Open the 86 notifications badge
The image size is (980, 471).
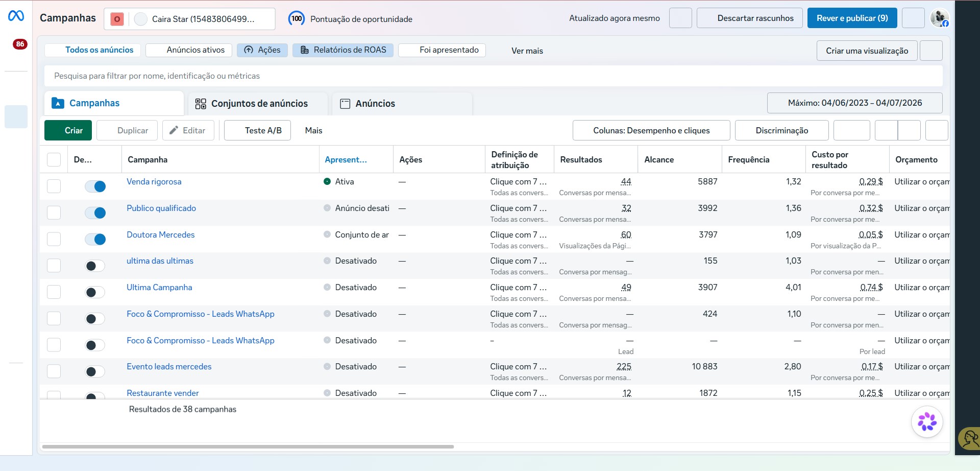(20, 44)
